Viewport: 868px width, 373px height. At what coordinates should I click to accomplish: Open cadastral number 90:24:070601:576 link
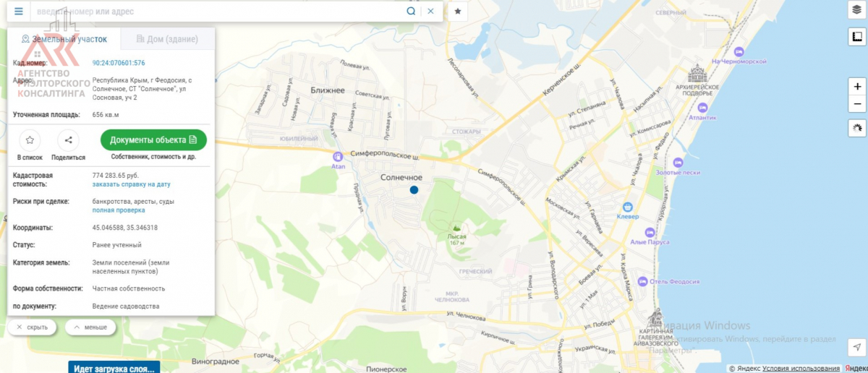[x=119, y=63]
